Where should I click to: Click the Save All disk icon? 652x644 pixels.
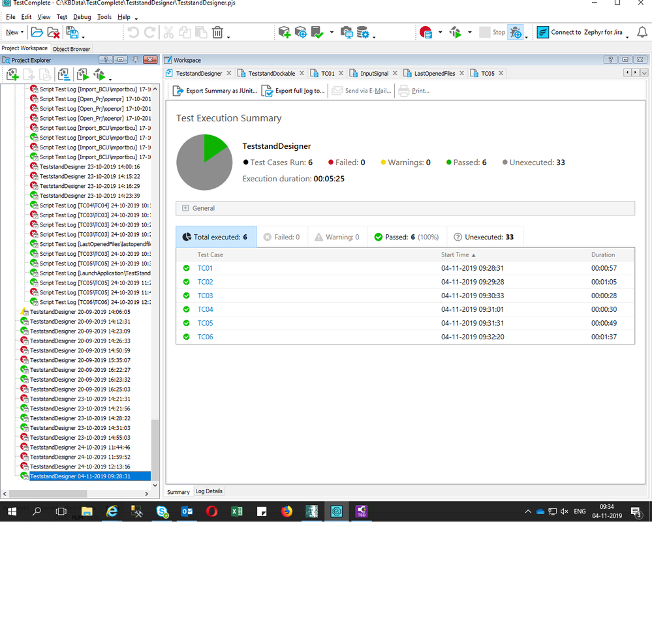(x=72, y=32)
